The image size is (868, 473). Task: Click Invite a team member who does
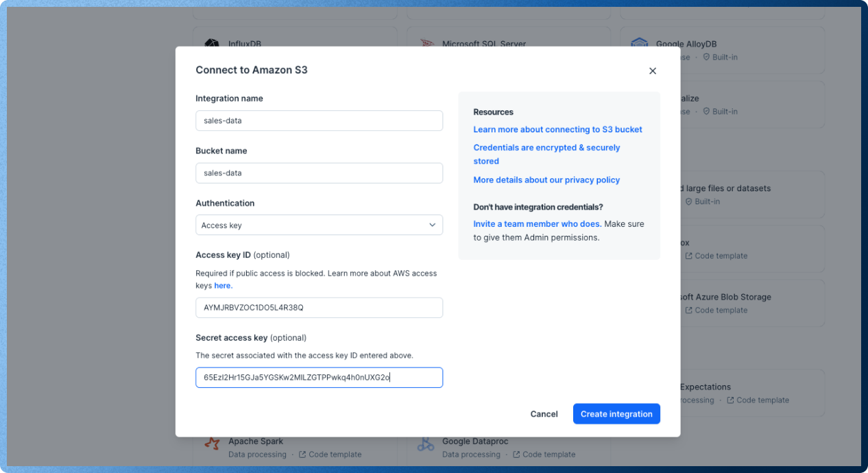pyautogui.click(x=538, y=223)
